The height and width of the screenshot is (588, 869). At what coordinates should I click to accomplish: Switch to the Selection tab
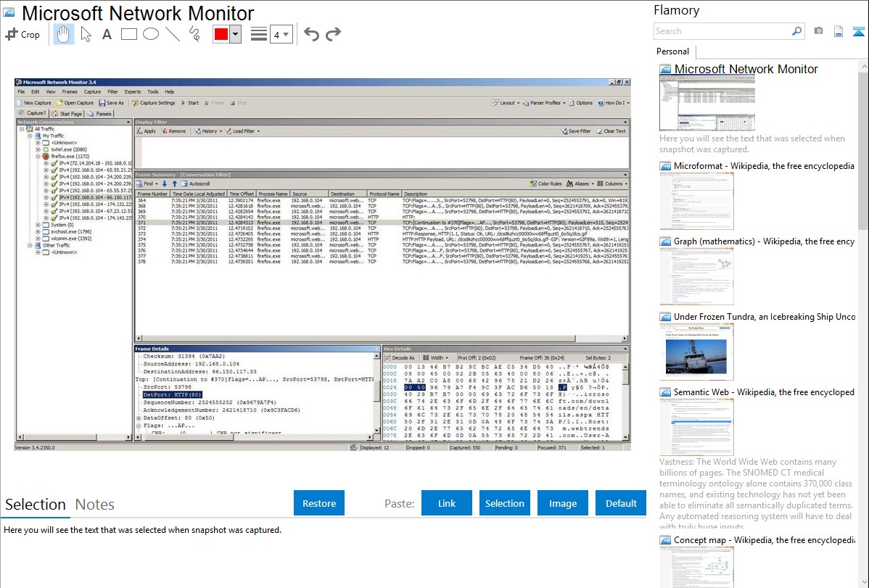[36, 505]
